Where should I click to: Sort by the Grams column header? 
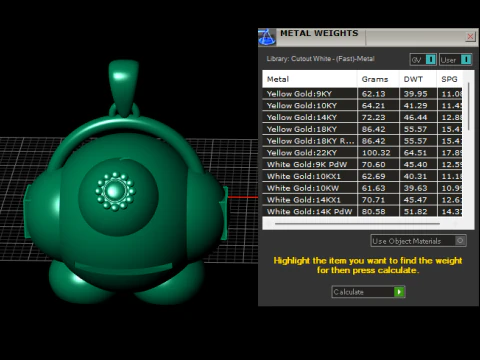[x=378, y=79]
